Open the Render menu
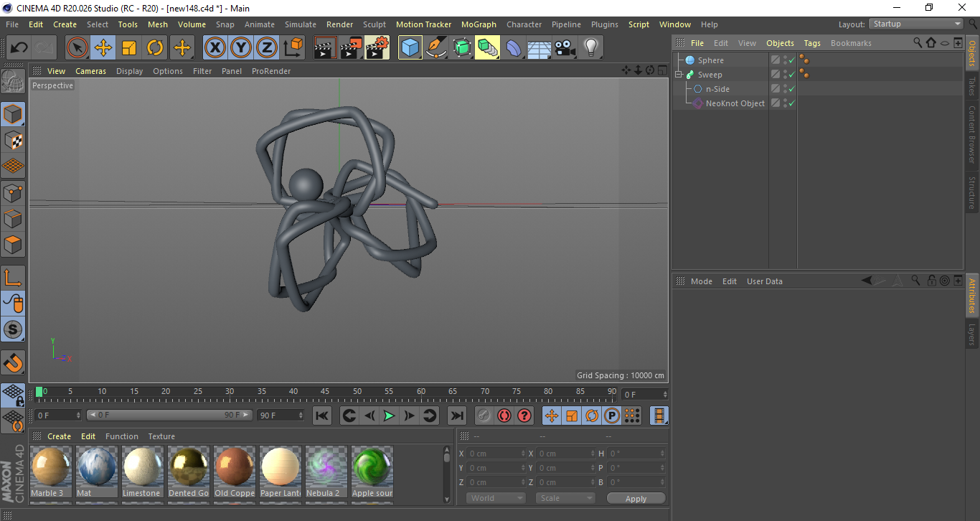The image size is (980, 521). pyautogui.click(x=339, y=24)
